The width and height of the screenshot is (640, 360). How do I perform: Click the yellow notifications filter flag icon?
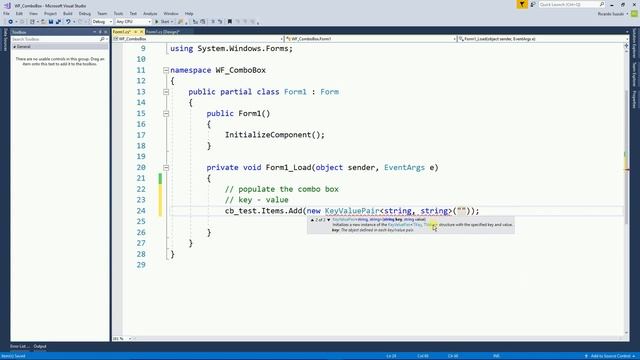[x=522, y=4]
